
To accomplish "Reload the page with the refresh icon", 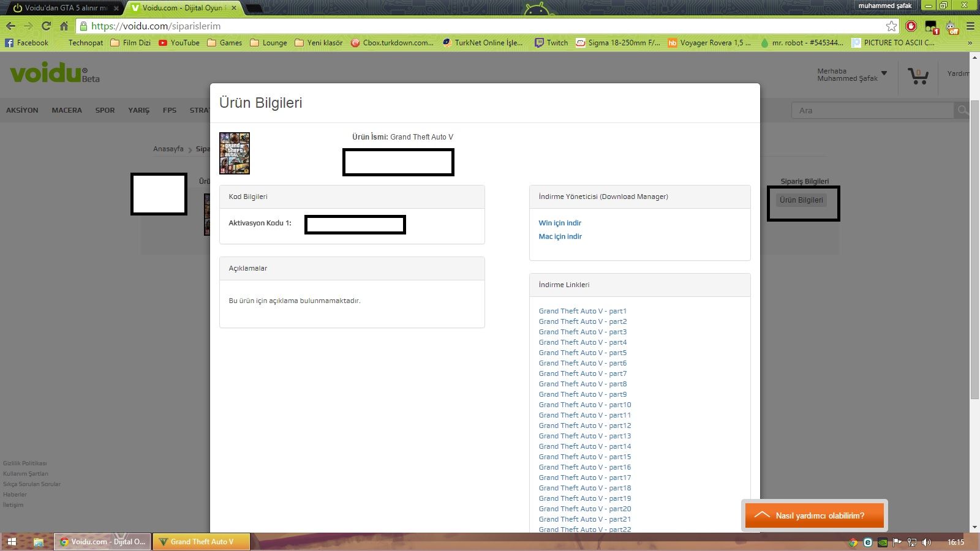I will [x=46, y=26].
